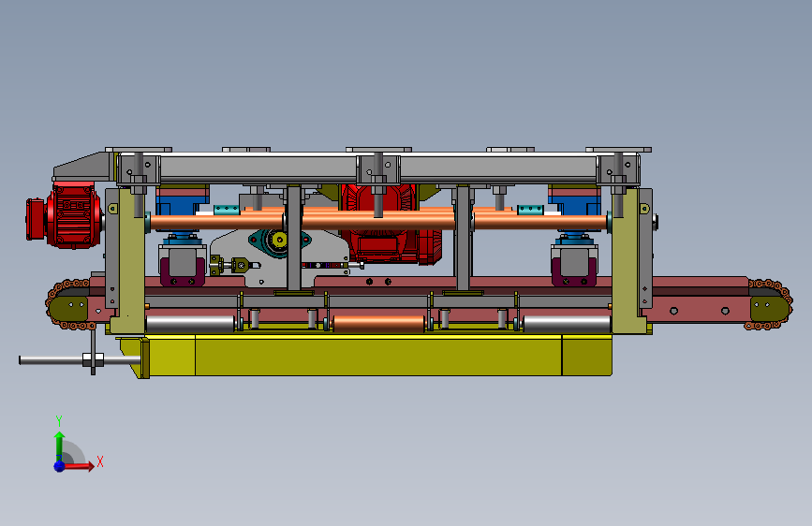Select the red motor at left end

[63, 214]
